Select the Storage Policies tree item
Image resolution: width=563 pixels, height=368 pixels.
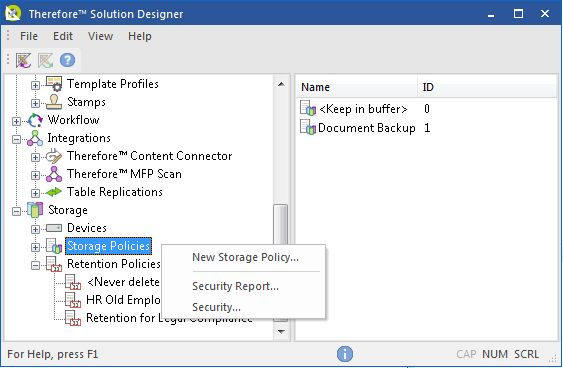point(108,246)
